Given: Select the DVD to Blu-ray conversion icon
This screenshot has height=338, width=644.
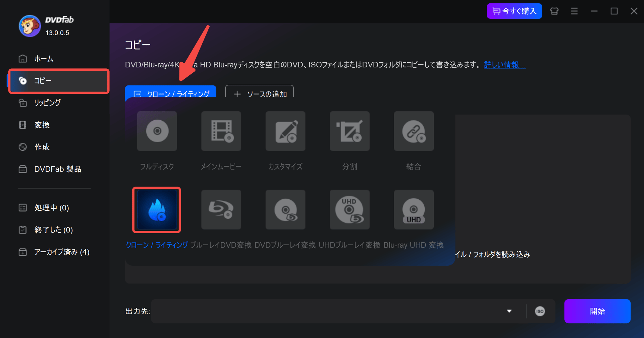Looking at the screenshot, I should point(285,210).
